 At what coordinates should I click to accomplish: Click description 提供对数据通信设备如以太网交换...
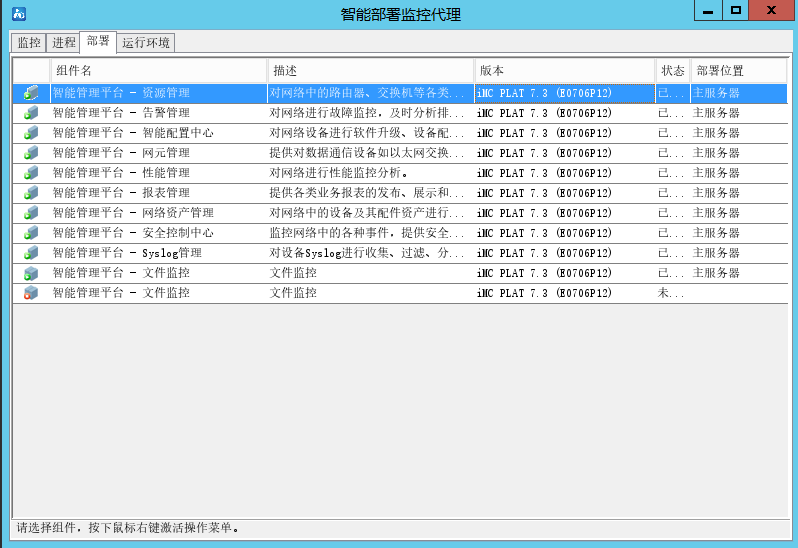(366, 153)
